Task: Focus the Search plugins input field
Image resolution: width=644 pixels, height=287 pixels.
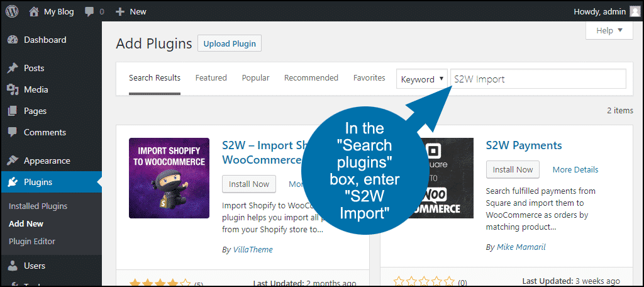Action: pos(538,79)
